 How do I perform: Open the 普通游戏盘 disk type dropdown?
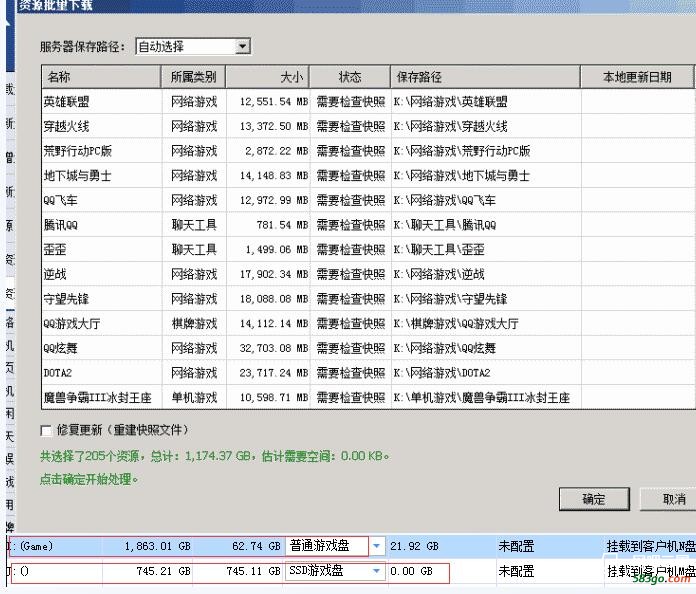click(376, 546)
